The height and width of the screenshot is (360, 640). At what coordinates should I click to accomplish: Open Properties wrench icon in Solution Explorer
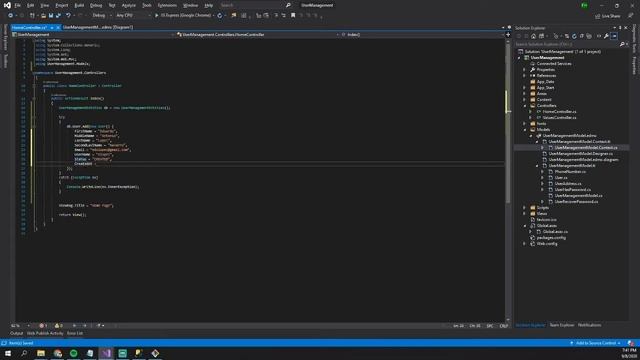coord(607,36)
